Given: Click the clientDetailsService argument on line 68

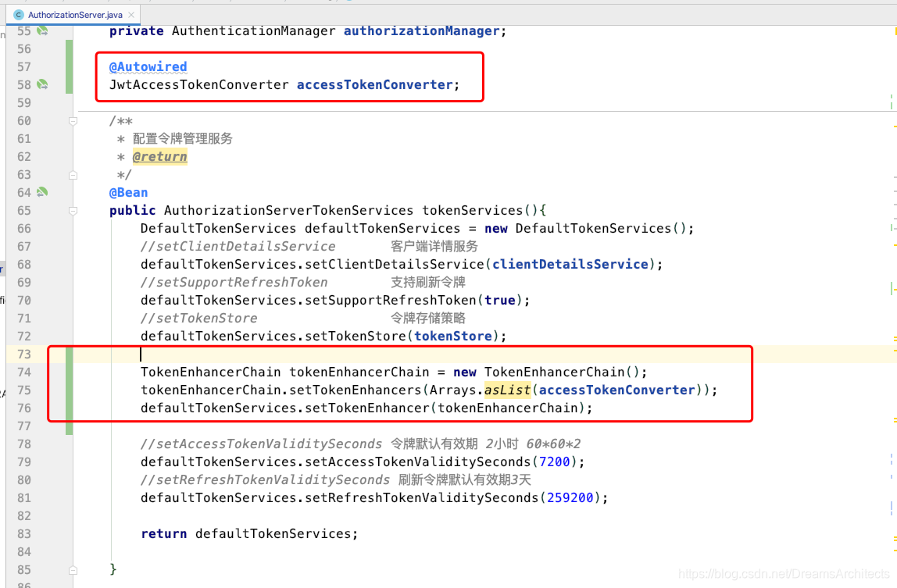Looking at the screenshot, I should point(570,264).
